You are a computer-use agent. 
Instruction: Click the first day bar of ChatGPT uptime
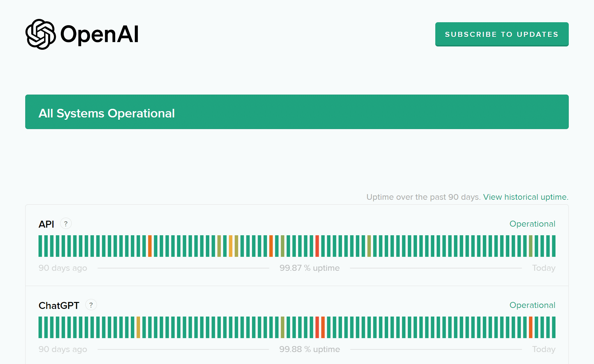(40, 327)
